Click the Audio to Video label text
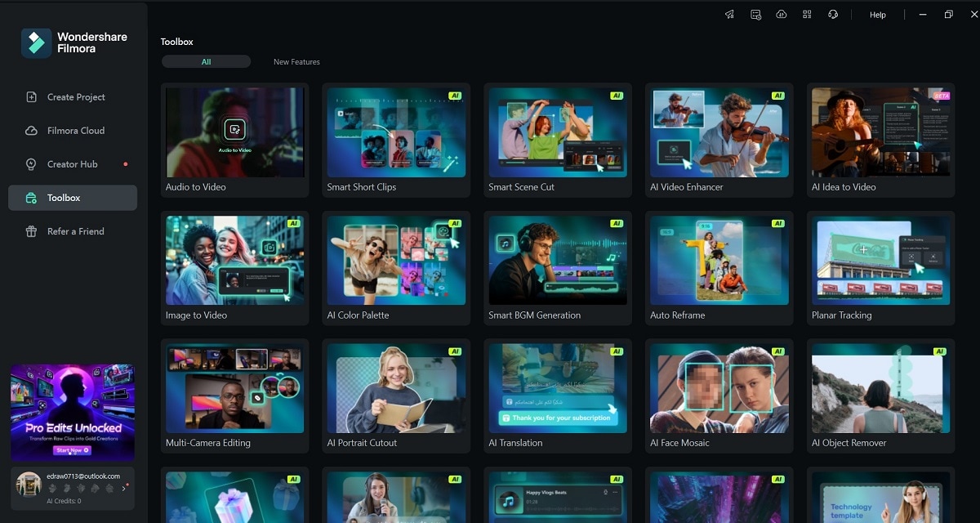The height and width of the screenshot is (523, 980). pyautogui.click(x=196, y=187)
